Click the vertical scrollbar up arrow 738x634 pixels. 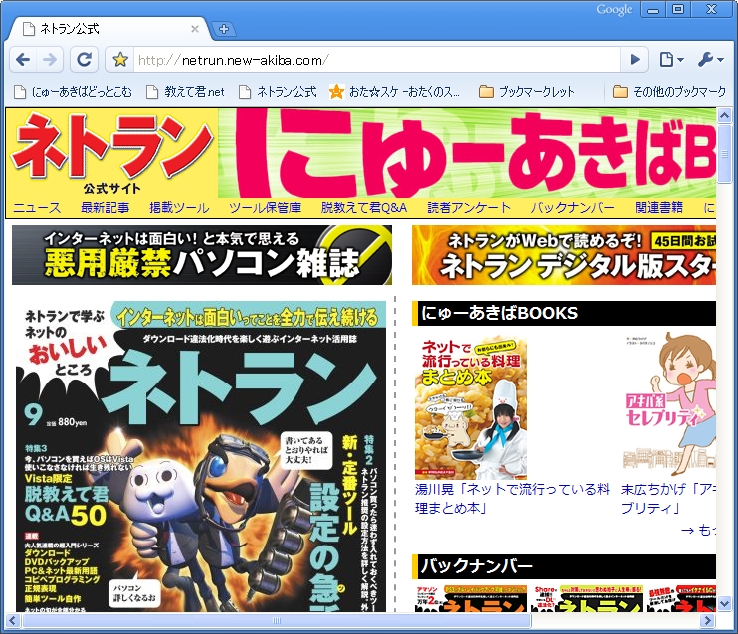pos(724,115)
